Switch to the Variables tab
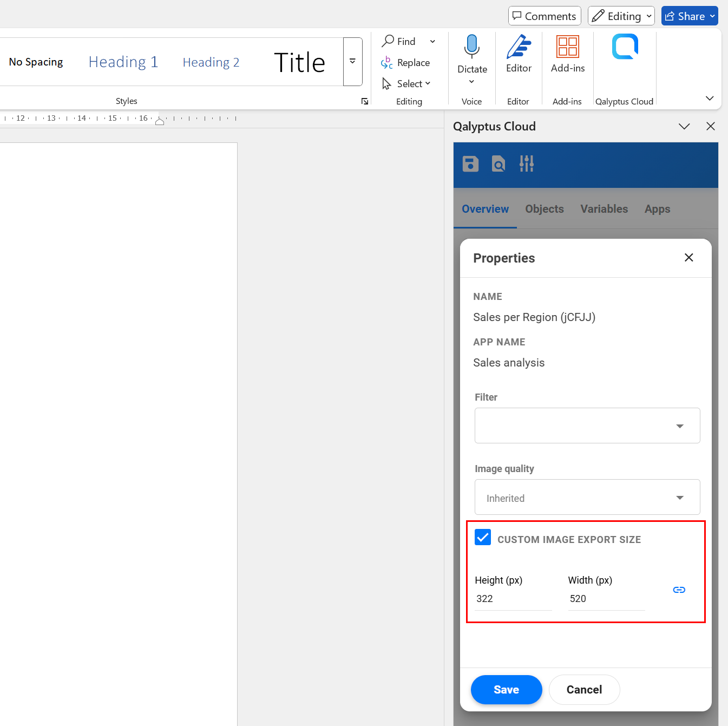728x726 pixels. (x=604, y=209)
